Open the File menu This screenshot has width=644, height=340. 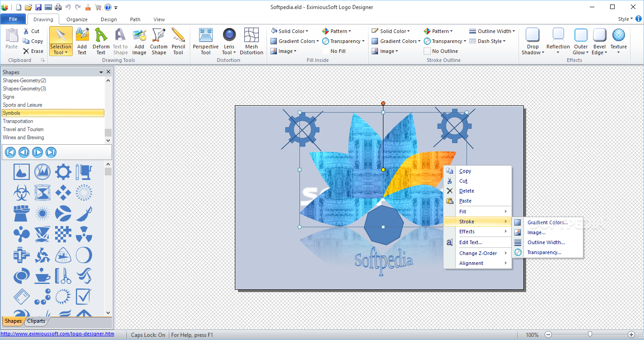[x=13, y=19]
